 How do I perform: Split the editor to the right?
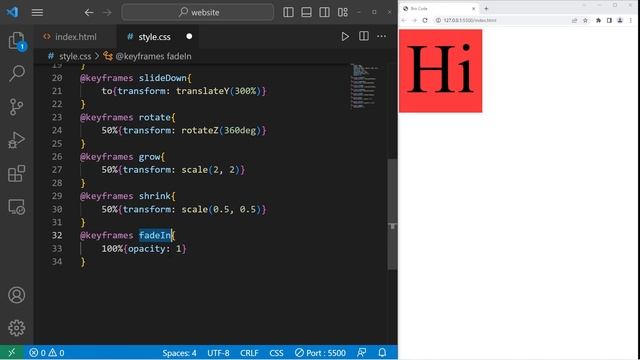364,36
